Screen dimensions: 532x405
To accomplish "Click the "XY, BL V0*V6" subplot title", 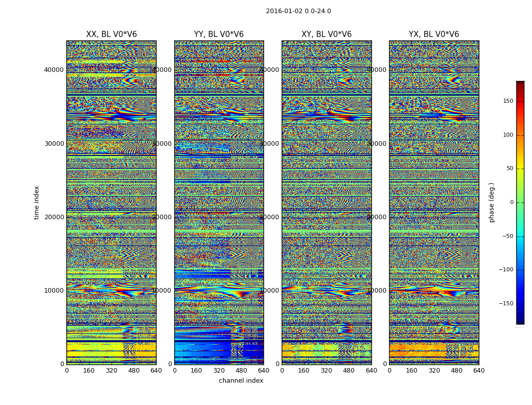I will (326, 34).
